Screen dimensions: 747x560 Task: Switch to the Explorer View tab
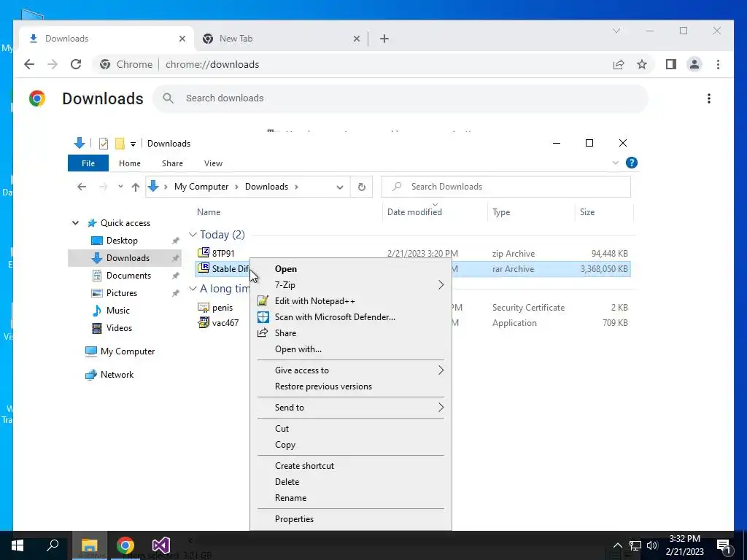point(213,163)
